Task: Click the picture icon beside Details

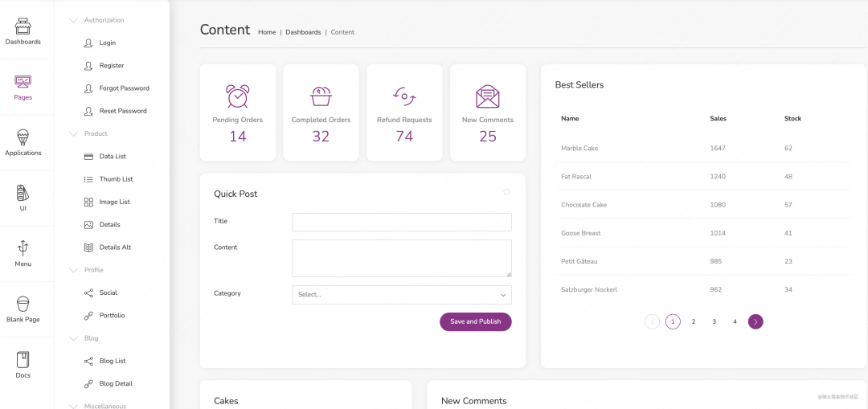Action: (x=88, y=225)
